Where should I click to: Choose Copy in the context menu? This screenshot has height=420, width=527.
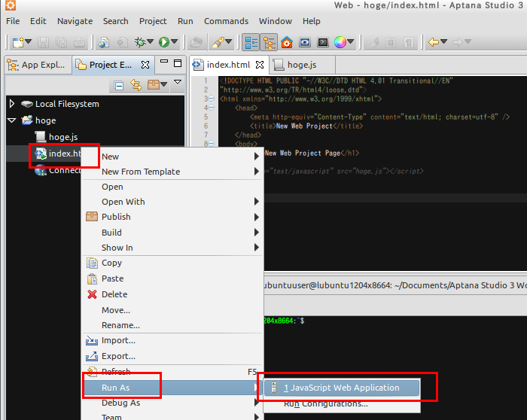[x=172, y=263]
